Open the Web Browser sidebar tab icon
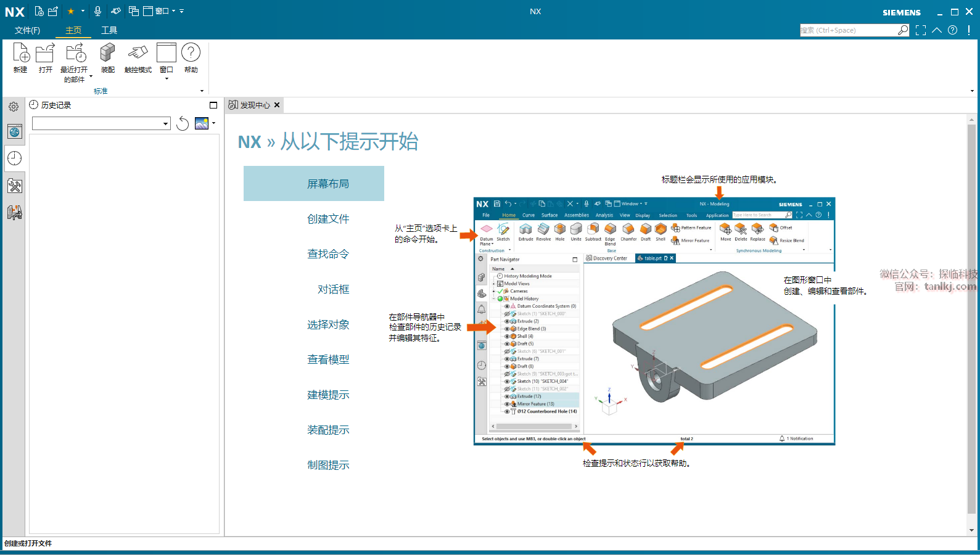This screenshot has width=980, height=555. click(x=14, y=131)
